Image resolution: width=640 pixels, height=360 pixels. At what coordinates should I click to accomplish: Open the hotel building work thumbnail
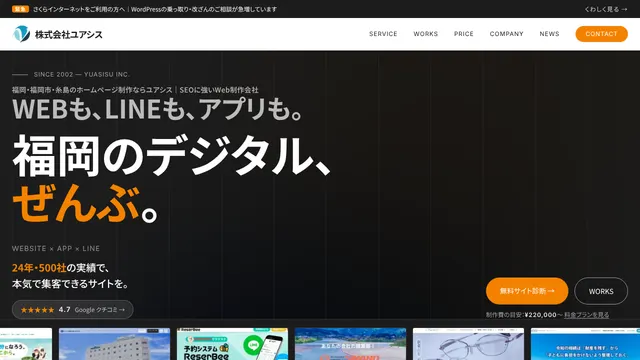(114, 344)
